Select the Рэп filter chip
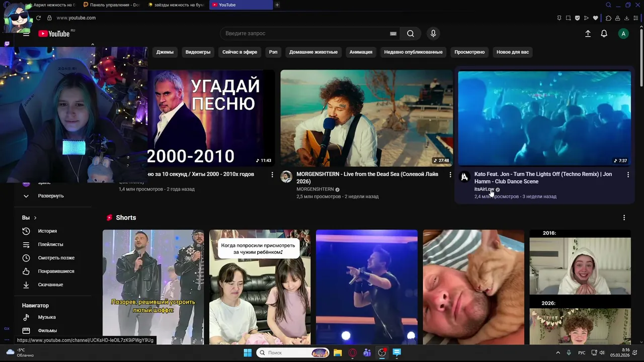The height and width of the screenshot is (362, 644). [273, 52]
